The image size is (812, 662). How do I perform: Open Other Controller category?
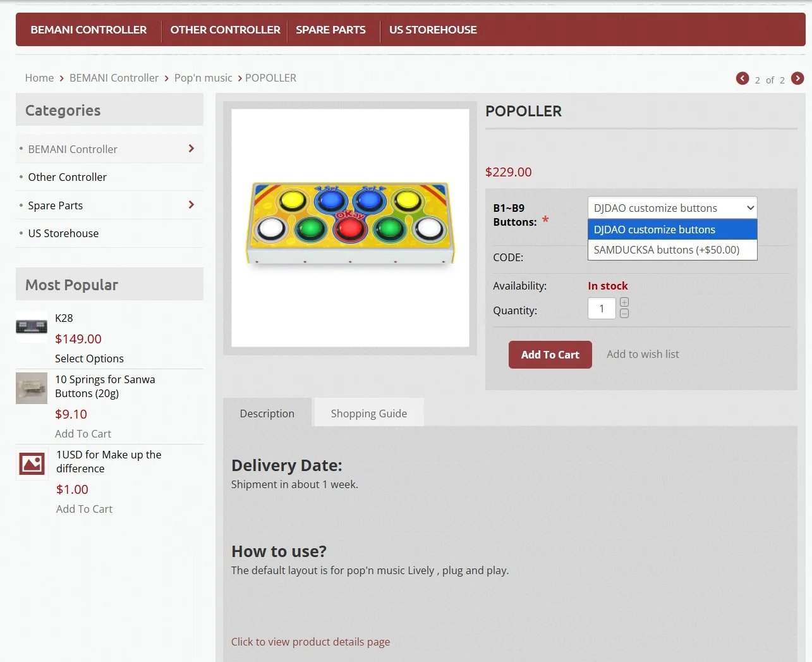click(67, 177)
